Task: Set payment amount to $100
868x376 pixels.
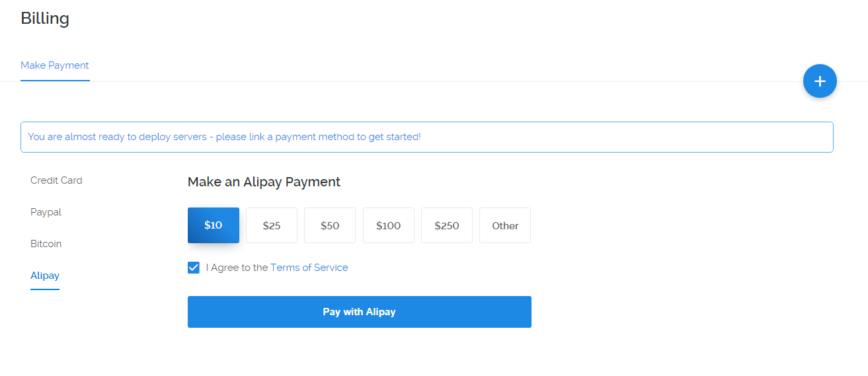Action: click(388, 225)
